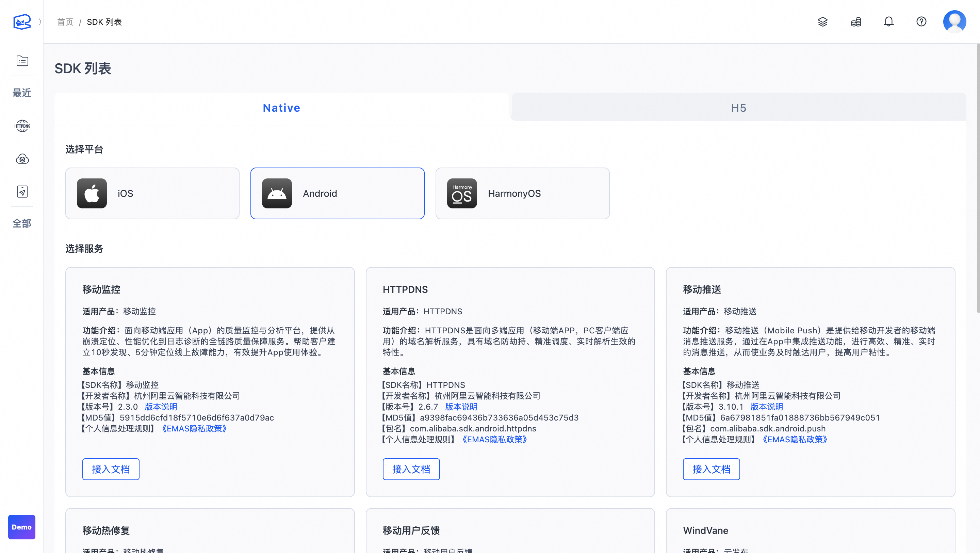Expand the sidebar using the chevron arrow

coord(40,22)
